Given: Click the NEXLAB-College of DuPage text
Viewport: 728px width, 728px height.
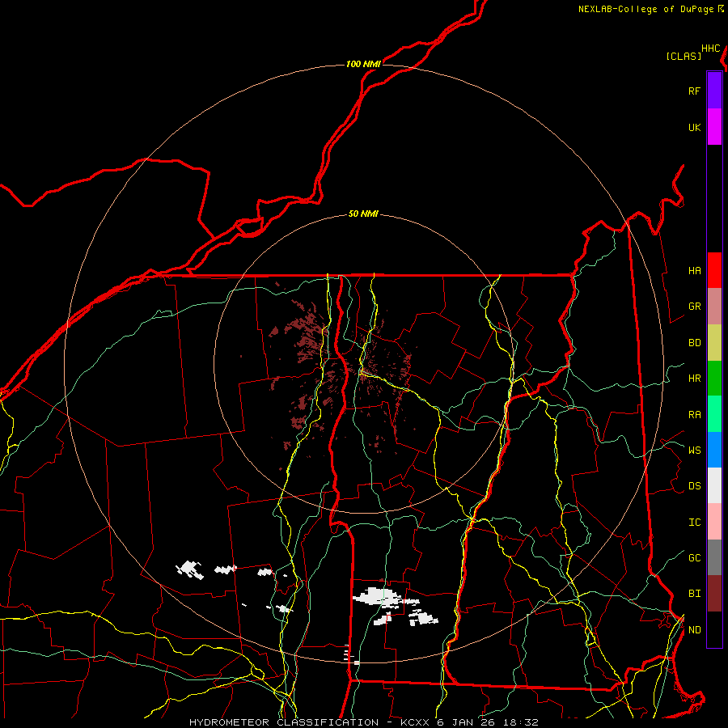Looking at the screenshot, I should pyautogui.click(x=645, y=9).
